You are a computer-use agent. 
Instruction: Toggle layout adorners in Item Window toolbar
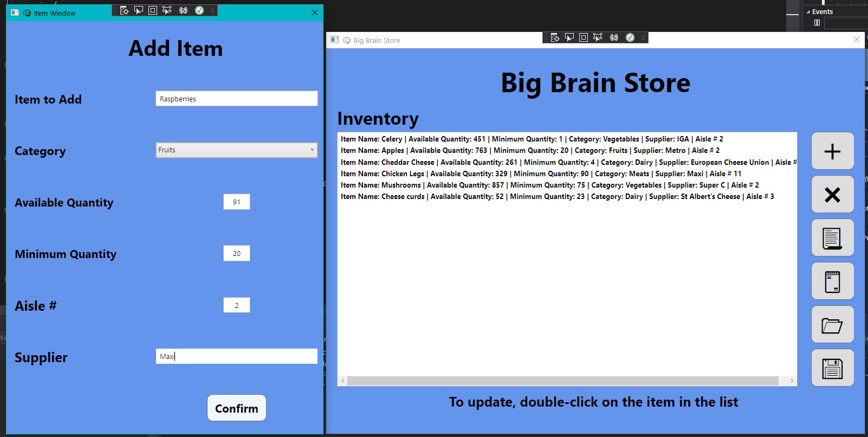153,10
